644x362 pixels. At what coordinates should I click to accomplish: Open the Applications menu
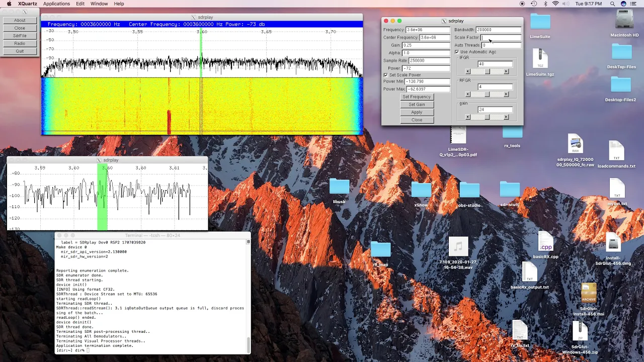[x=56, y=4]
